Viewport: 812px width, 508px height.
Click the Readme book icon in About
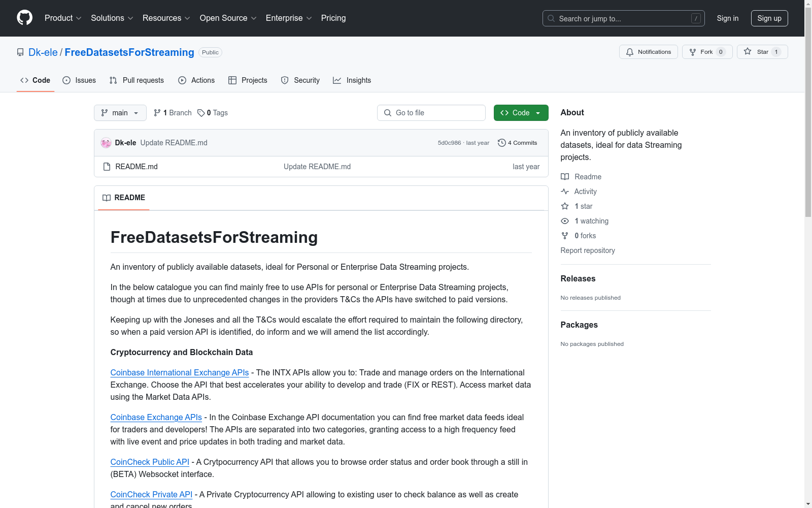pyautogui.click(x=565, y=177)
